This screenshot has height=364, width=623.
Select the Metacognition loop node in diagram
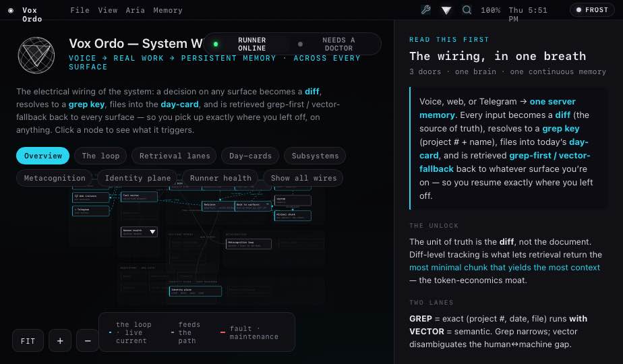pyautogui.click(x=249, y=243)
